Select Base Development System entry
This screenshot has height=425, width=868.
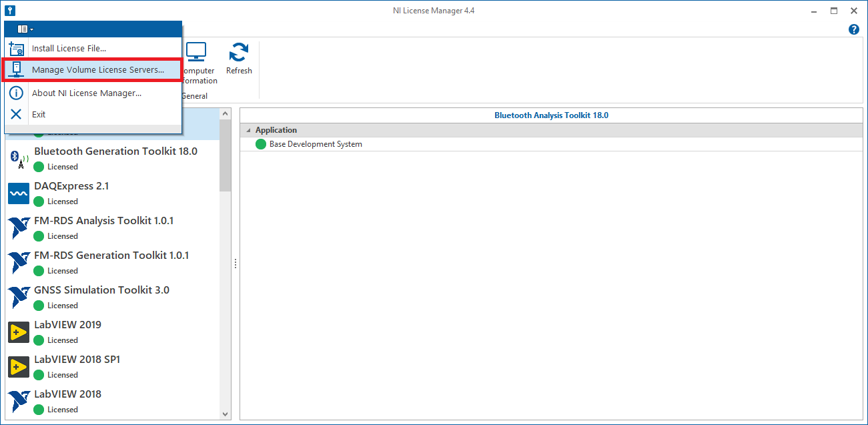pos(316,144)
